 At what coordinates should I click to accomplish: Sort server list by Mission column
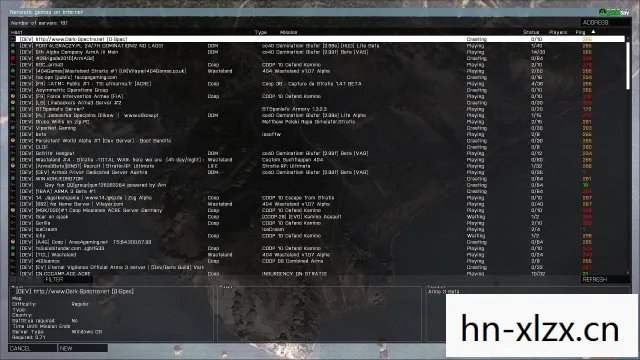click(x=289, y=32)
